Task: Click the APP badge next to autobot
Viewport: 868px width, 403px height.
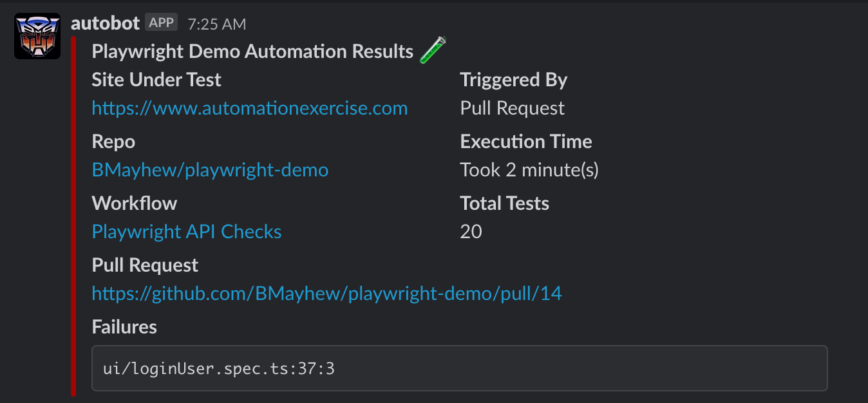Action: click(161, 23)
